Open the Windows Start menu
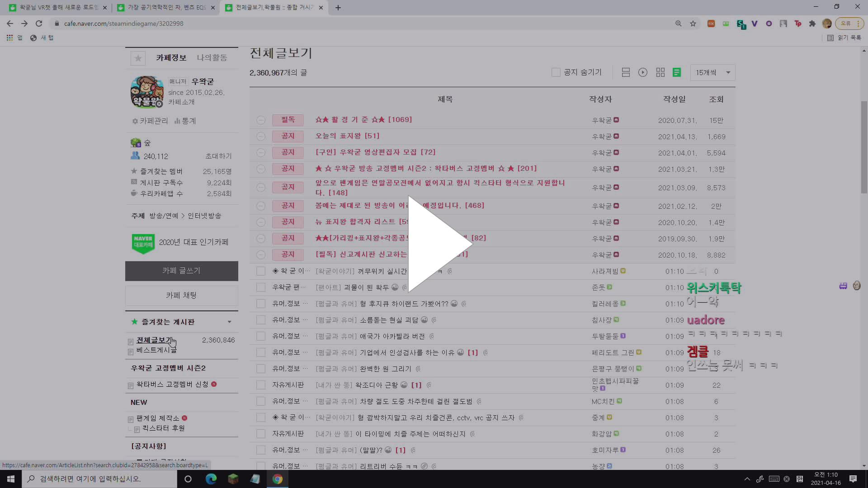Screen dimensions: 868x488 point(11,479)
